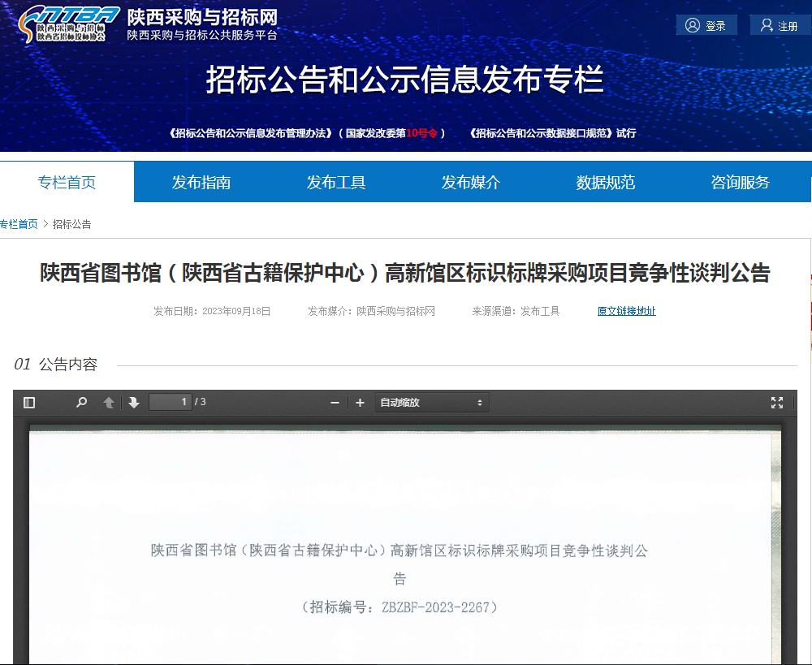Open the 发布指南 tab

201,182
